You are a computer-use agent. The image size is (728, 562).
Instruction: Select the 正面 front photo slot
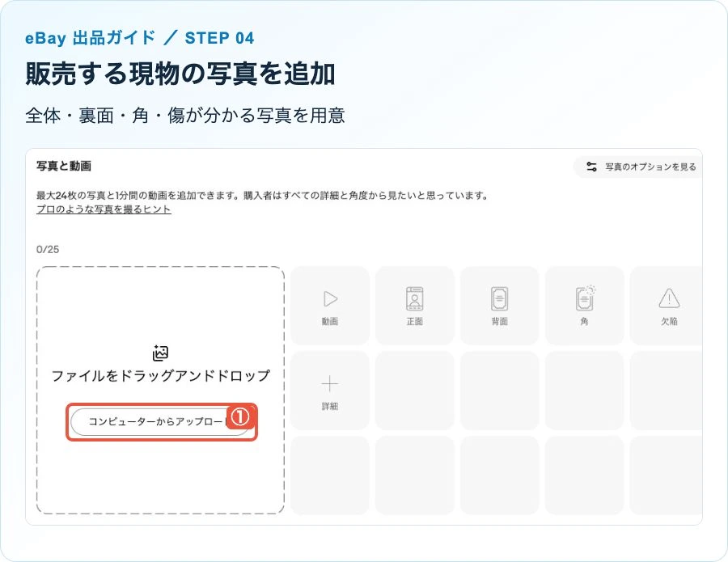click(x=415, y=306)
